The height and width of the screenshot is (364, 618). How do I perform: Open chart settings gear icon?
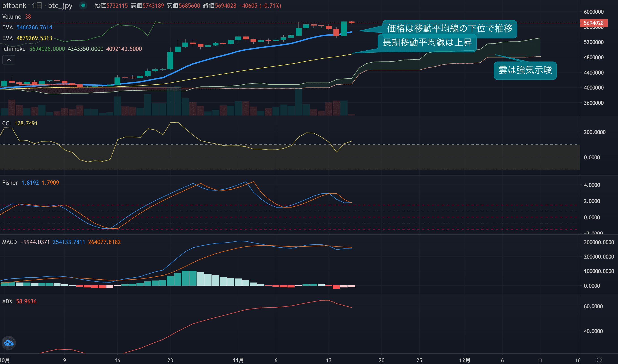tap(599, 360)
